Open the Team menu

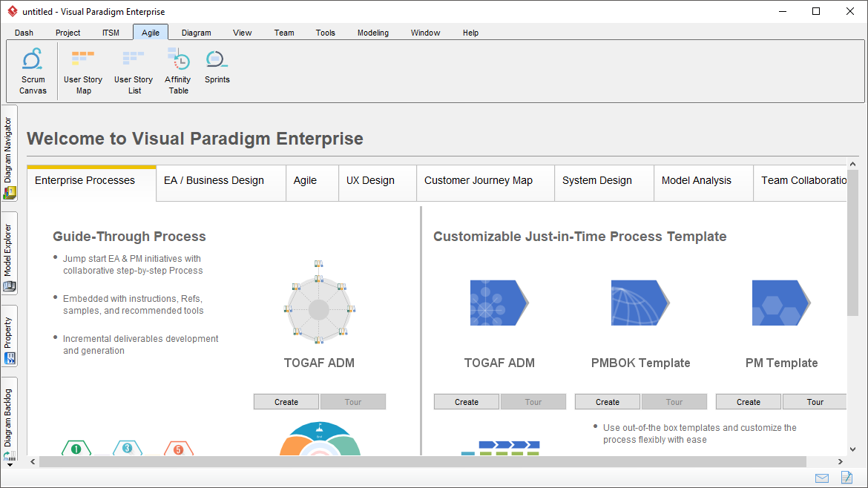tap(284, 33)
